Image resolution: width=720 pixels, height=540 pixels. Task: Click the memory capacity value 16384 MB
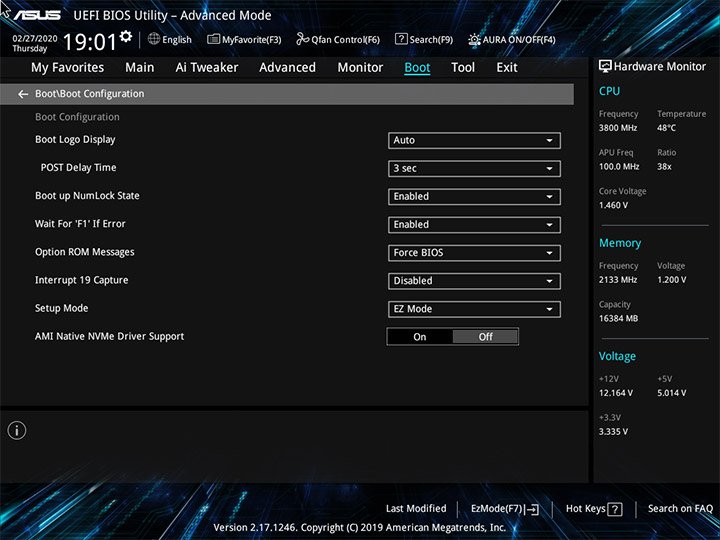(618, 318)
